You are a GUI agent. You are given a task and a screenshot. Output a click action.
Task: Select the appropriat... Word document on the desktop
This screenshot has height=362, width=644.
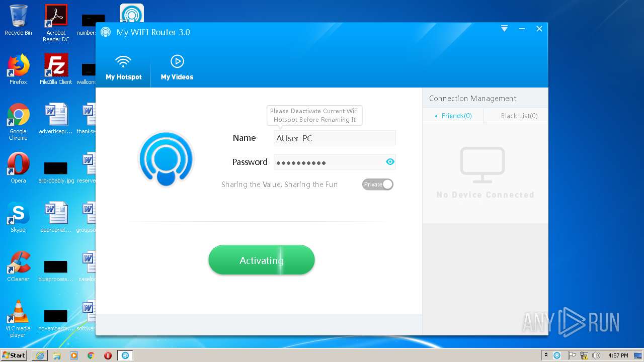tap(56, 217)
